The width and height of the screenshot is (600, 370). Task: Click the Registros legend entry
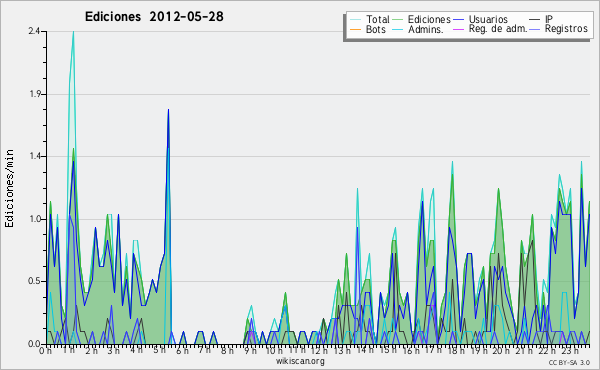pos(558,29)
